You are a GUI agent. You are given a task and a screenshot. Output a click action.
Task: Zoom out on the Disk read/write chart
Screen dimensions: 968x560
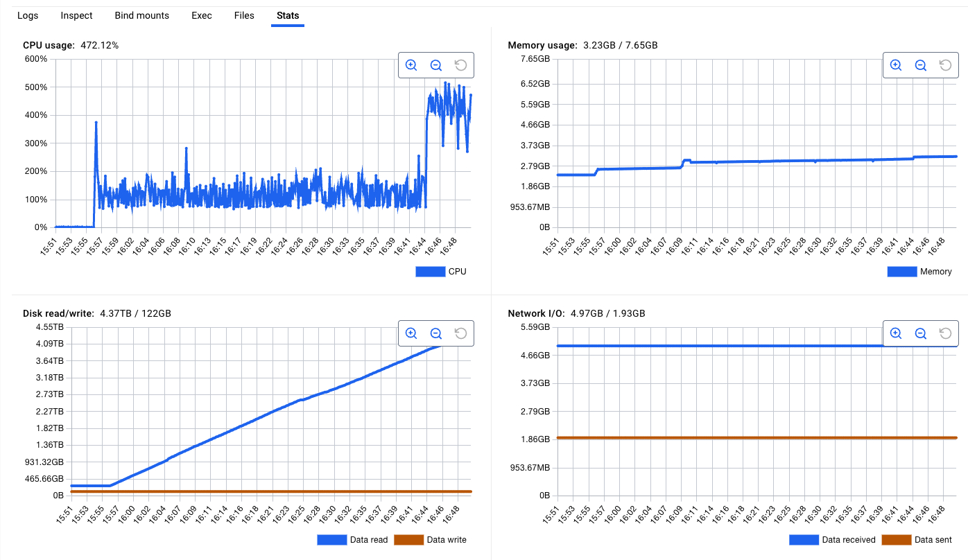click(x=436, y=333)
